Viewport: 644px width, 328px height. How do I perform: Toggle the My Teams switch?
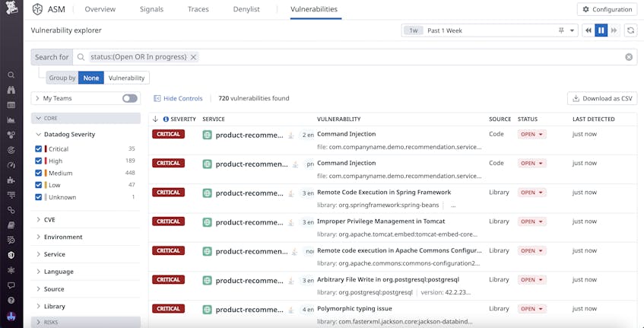coord(130,99)
